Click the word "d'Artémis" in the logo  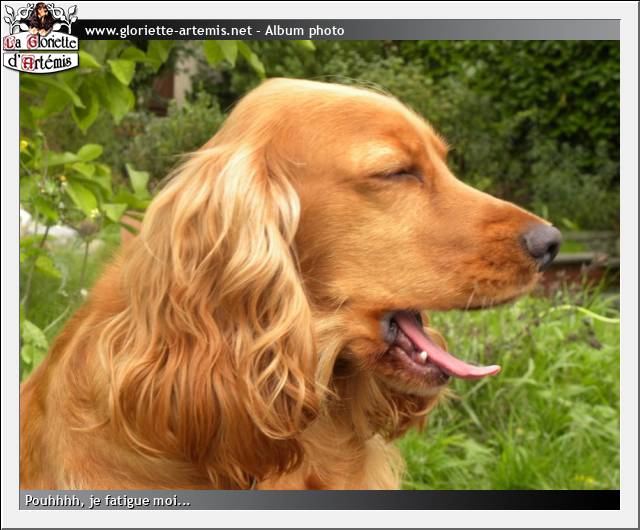click(42, 62)
